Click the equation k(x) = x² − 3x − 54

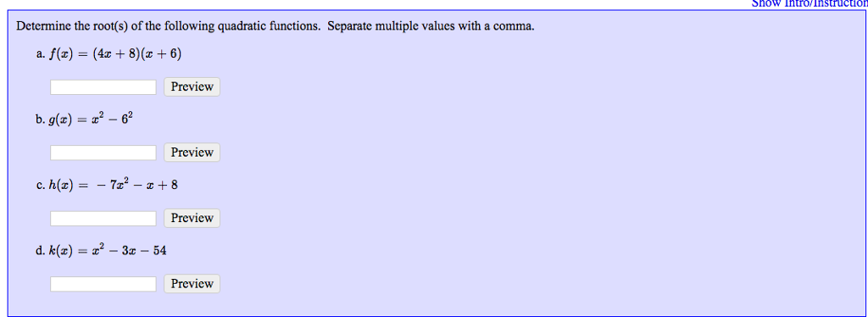(108, 251)
